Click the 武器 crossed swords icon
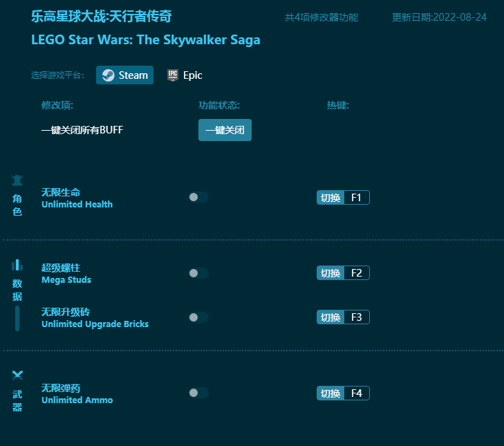 (17, 375)
